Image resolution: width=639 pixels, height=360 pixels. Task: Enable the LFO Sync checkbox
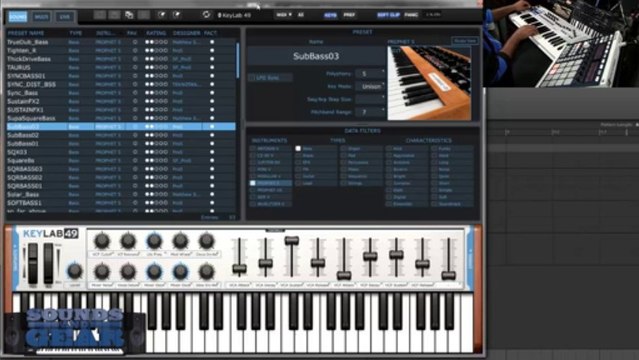(x=252, y=77)
